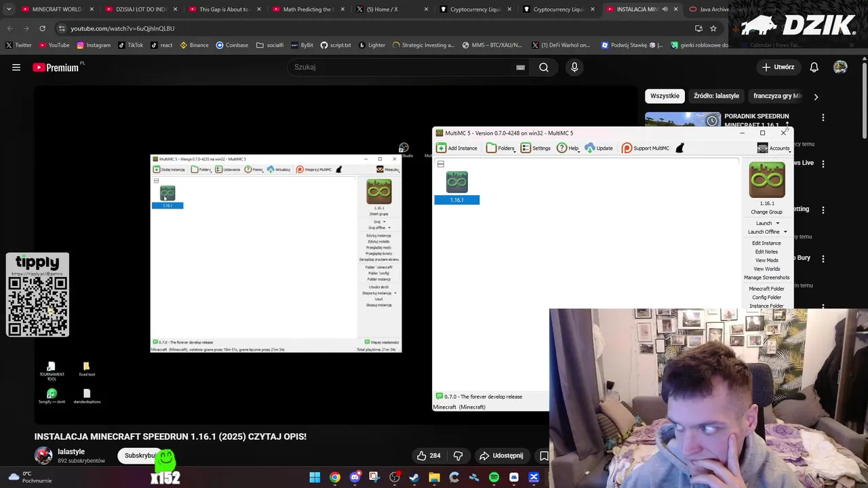Viewport: 868px width, 488px height.
Task: Click the on-screen keyboard icon in search box
Action: tap(520, 67)
